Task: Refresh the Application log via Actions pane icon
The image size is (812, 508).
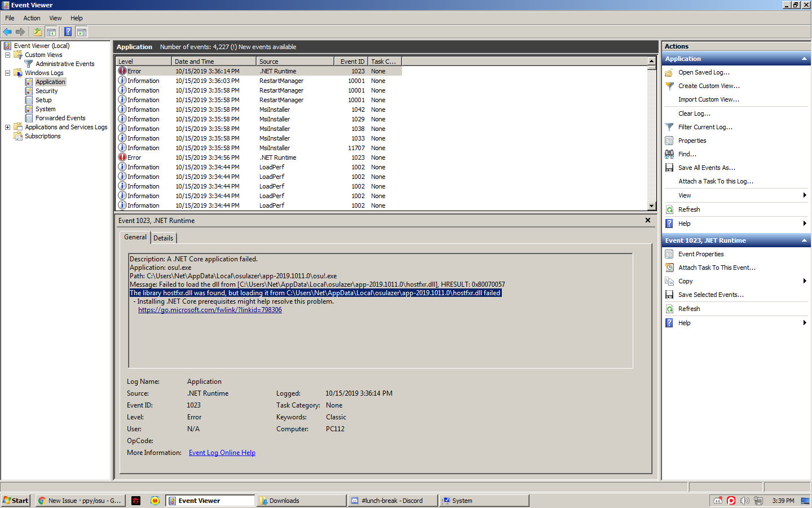Action: 669,209
